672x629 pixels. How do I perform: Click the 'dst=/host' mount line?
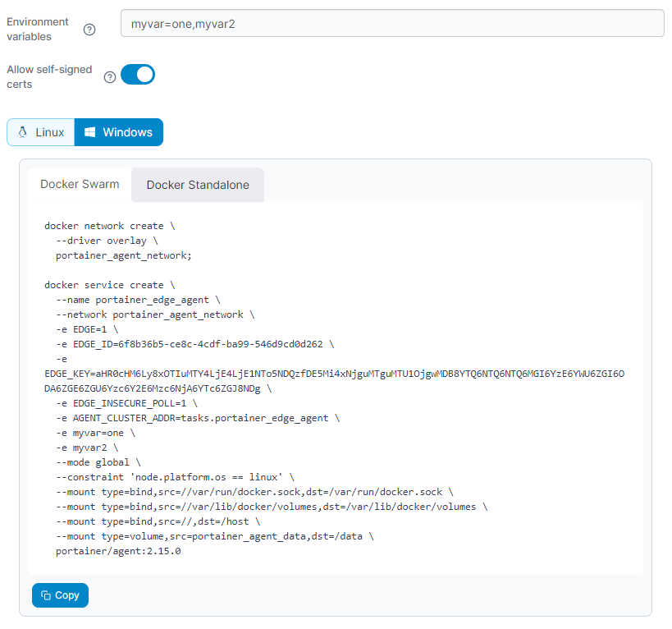[158, 521]
